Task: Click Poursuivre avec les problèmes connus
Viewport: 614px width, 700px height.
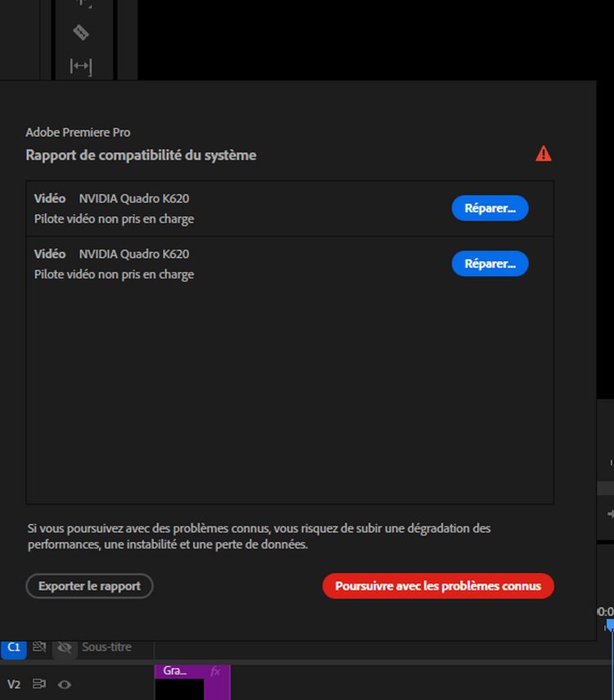Action: click(x=438, y=585)
